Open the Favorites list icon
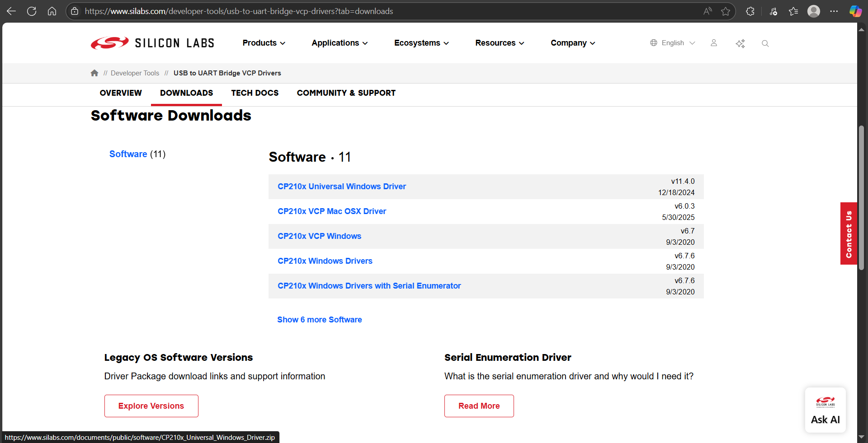The height and width of the screenshot is (443, 868). pyautogui.click(x=793, y=11)
